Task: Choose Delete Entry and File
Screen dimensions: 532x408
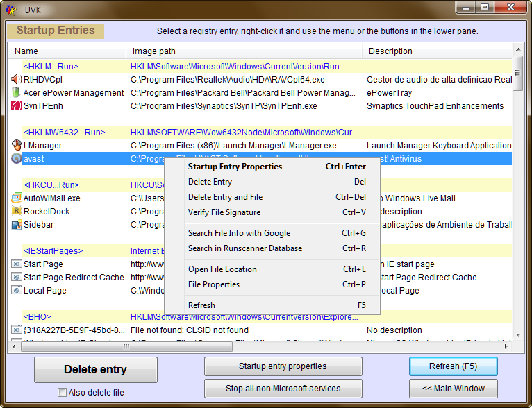Action: (272, 197)
